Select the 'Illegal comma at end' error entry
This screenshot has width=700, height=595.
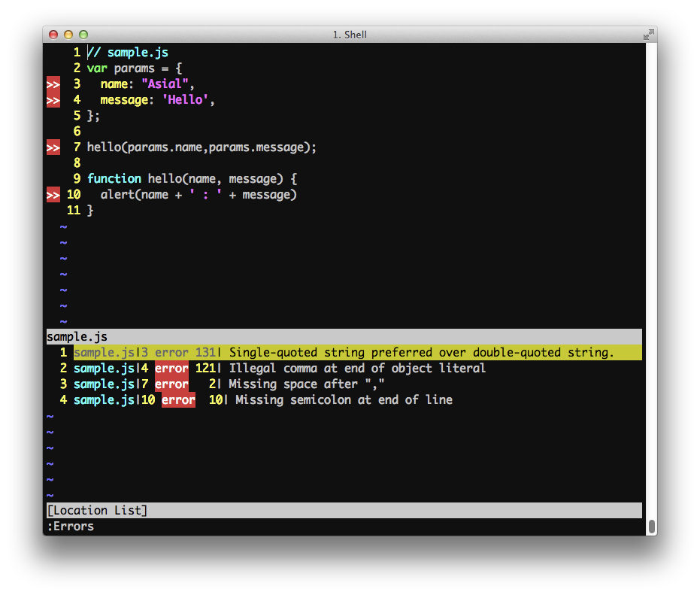tap(357, 369)
